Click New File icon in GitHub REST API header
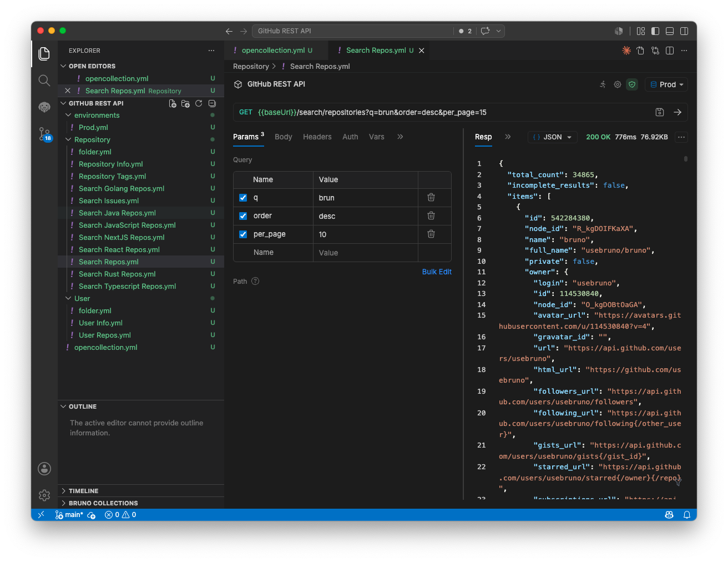This screenshot has width=728, height=562. (x=173, y=103)
